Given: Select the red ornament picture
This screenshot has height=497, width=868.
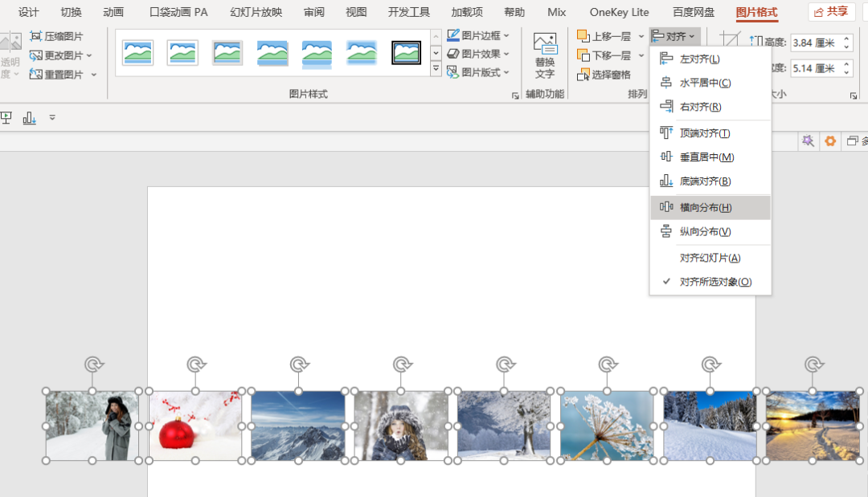Looking at the screenshot, I should [194, 426].
